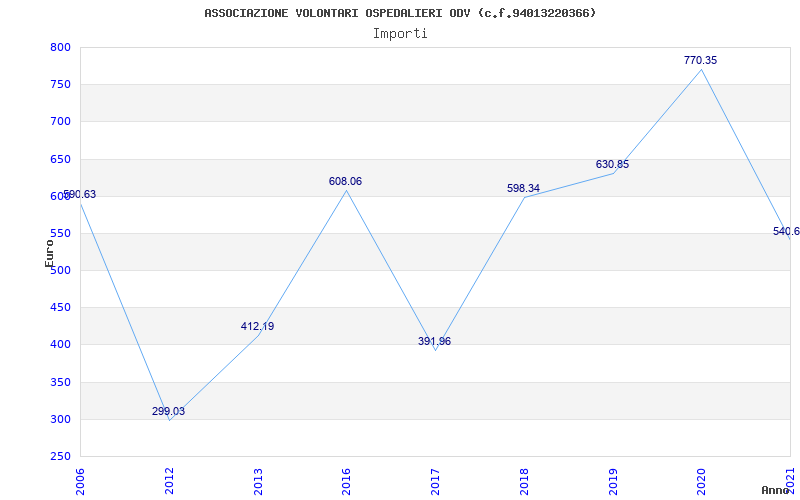Image resolution: width=800 pixels, height=500 pixels.
Task: Click the 450 y-axis tick label
Action: [60, 308]
